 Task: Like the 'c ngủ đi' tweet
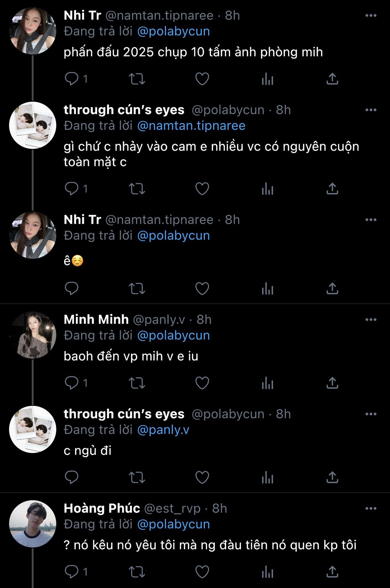tap(202, 477)
